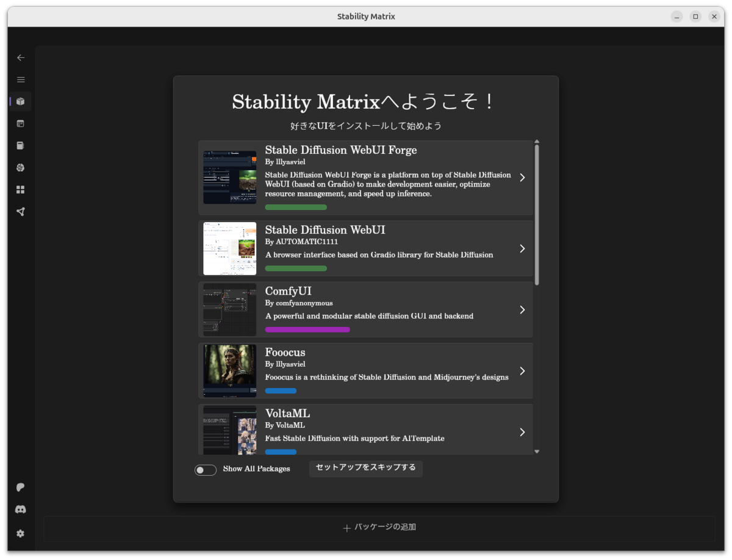The width and height of the screenshot is (732, 560).
Task: Close the Stability Matrix window
Action: click(x=714, y=16)
